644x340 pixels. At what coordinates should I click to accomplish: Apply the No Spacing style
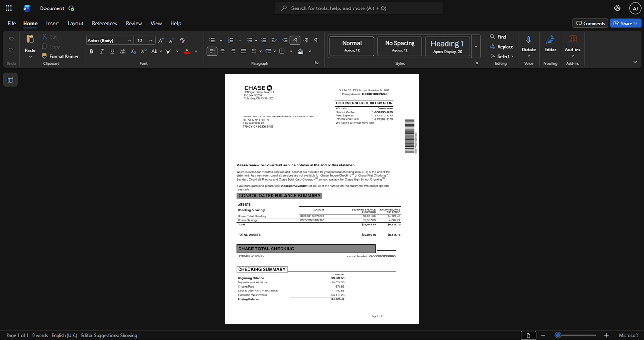(x=400, y=46)
